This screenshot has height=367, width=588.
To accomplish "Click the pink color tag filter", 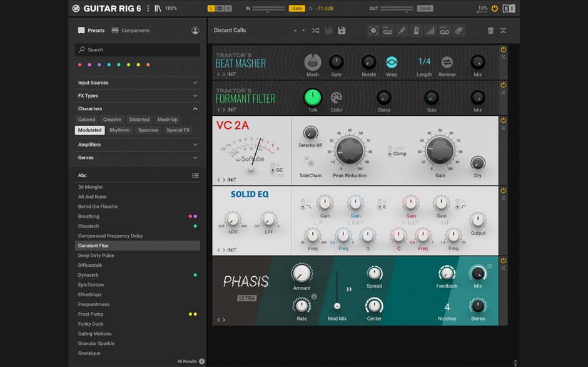I will click(x=79, y=65).
